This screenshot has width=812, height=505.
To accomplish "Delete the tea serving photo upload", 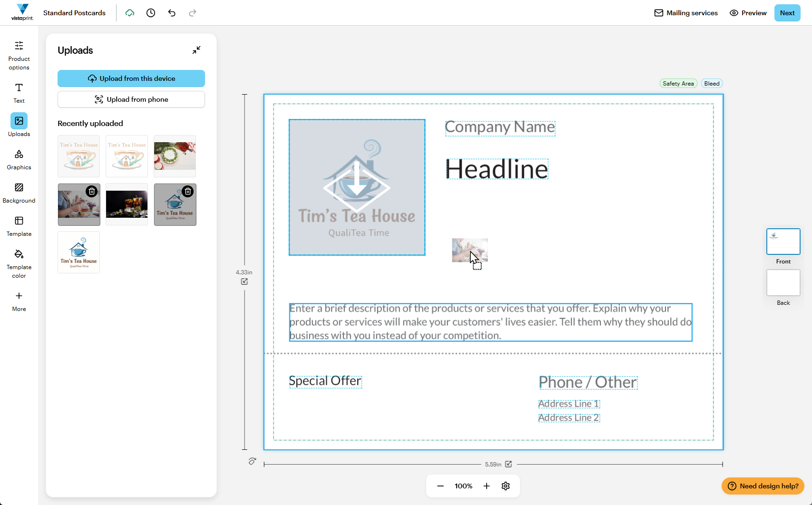I will (x=92, y=191).
